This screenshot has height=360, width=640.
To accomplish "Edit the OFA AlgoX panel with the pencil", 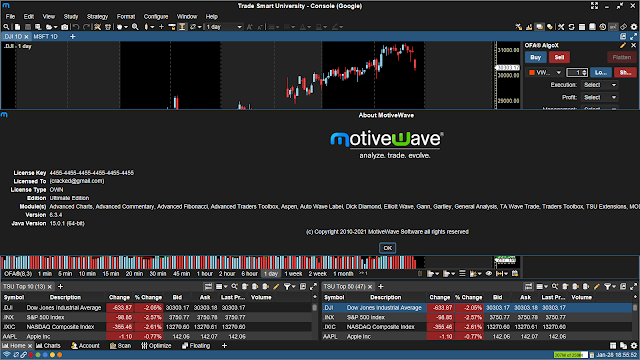I will pos(623,45).
